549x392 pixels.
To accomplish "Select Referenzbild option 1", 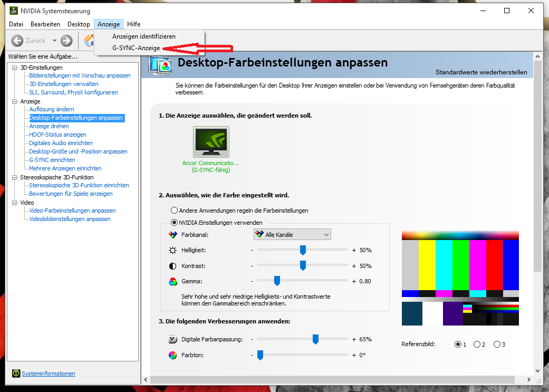I will 458,345.
